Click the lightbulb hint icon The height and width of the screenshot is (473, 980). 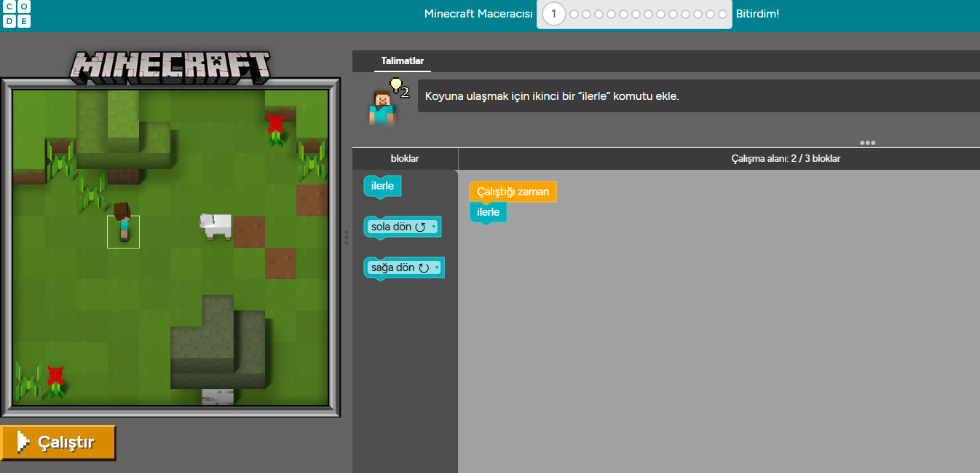[396, 87]
